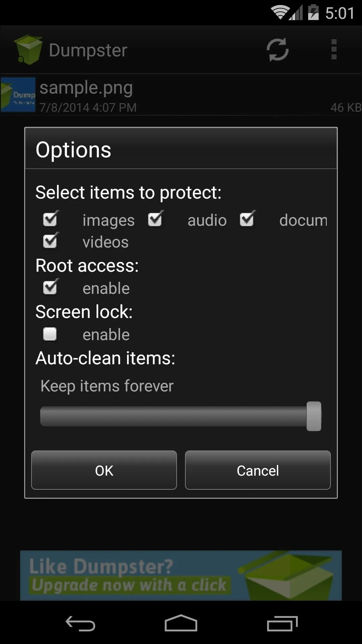Screen dimensions: 362x644
Task: Tap the refresh icon in Dumpster toolbar
Action: point(278,50)
